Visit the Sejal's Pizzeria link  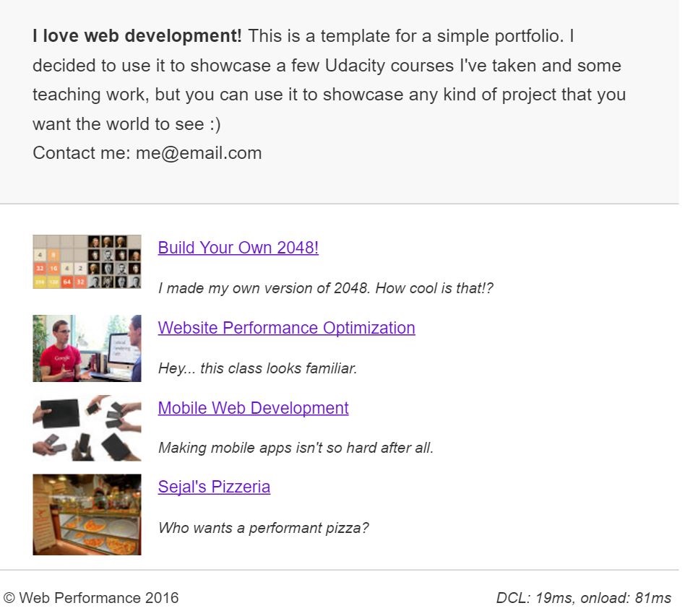pyautogui.click(x=214, y=487)
